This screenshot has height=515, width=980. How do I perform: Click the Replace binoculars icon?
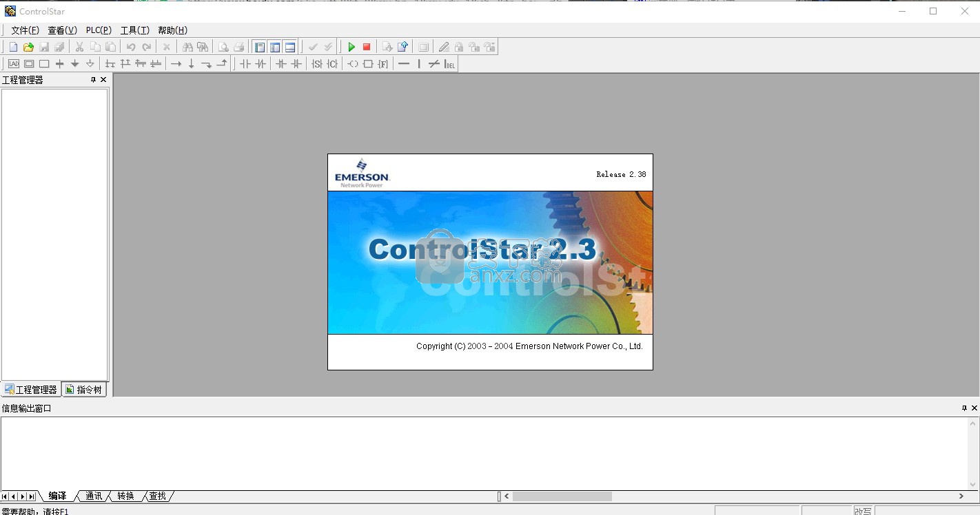[203, 47]
